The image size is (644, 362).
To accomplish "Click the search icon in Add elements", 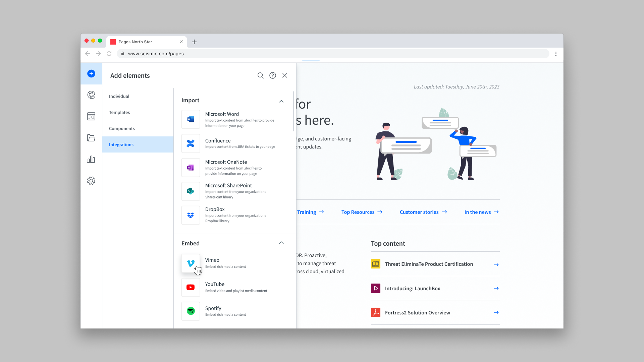I will tap(261, 75).
